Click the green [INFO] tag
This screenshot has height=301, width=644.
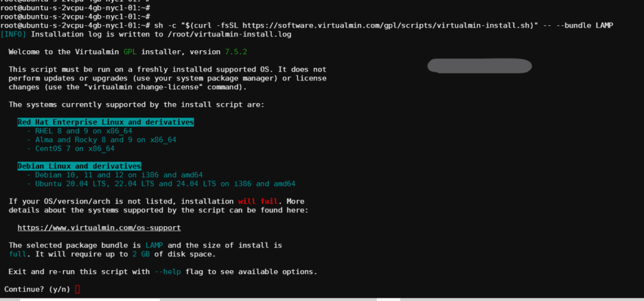click(13, 34)
